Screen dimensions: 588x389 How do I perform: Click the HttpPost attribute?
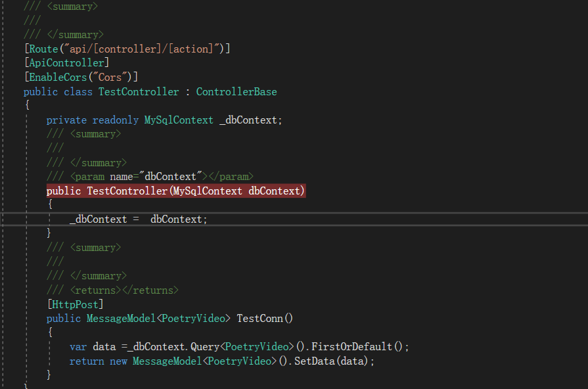[75, 304]
